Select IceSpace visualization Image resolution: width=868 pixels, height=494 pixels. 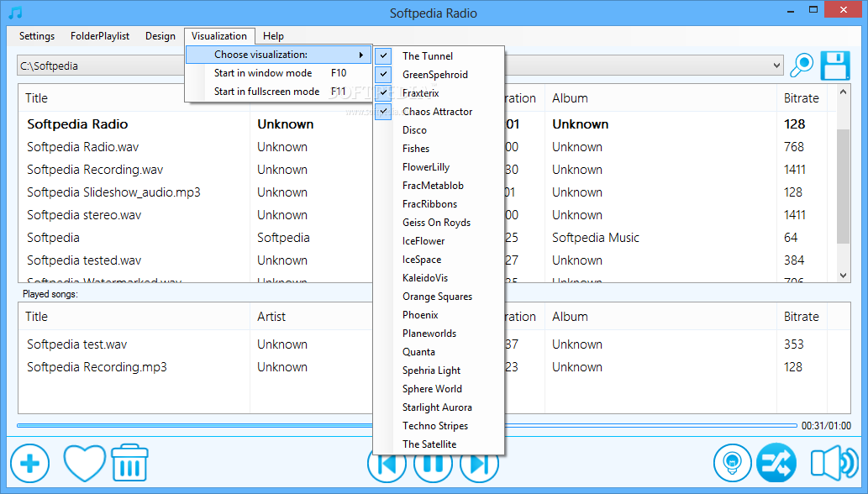point(439,260)
